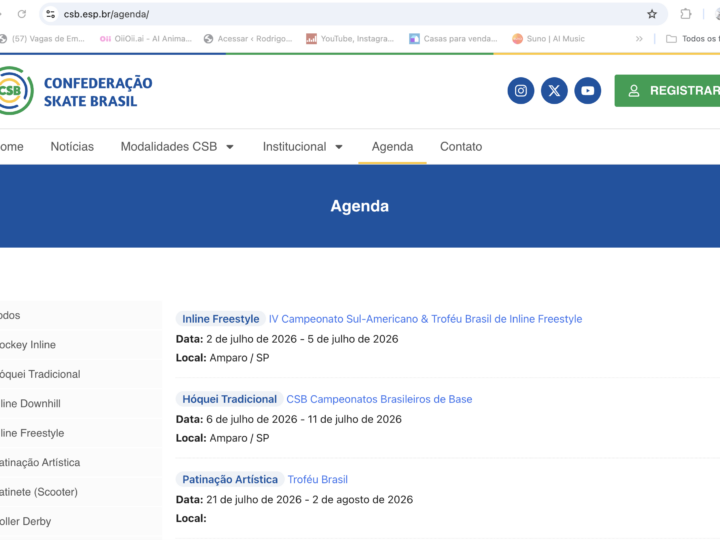Open the Troféu Brasil event link

pos(318,479)
